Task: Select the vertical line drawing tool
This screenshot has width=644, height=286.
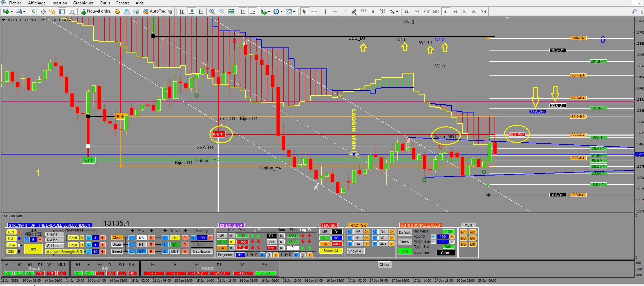Action: pyautogui.click(x=325, y=12)
